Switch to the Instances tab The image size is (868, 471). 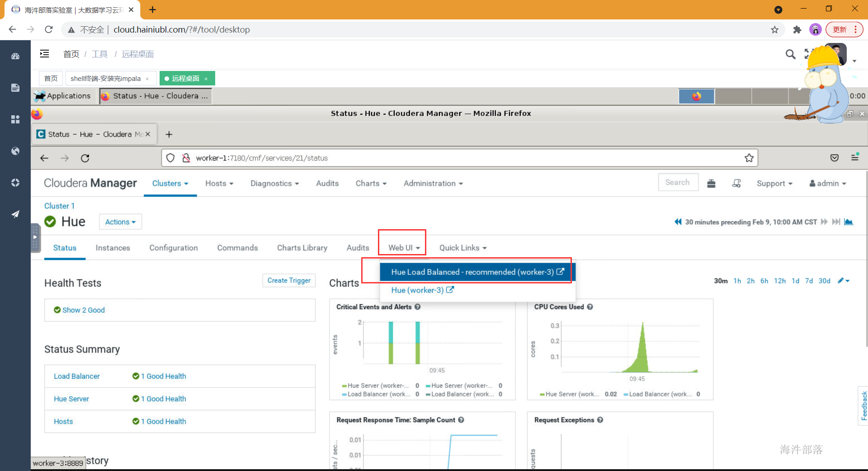[113, 248]
